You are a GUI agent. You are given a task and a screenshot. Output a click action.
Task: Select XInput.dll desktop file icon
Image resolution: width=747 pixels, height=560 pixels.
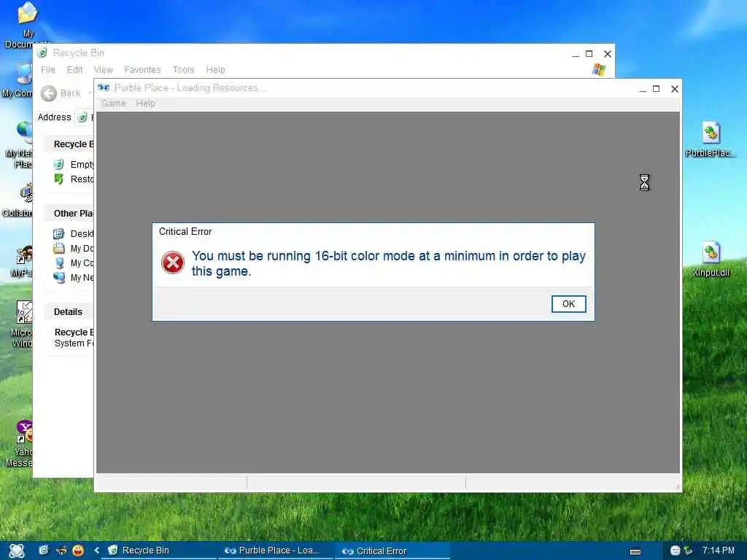tap(711, 259)
